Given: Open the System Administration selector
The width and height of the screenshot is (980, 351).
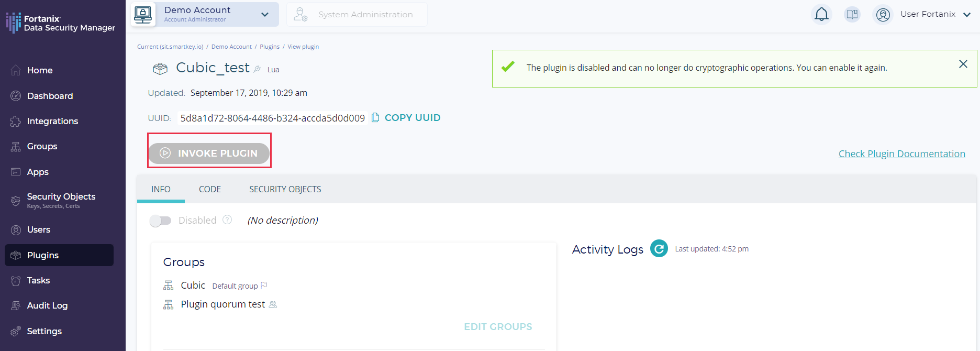Looking at the screenshot, I should coord(357,14).
